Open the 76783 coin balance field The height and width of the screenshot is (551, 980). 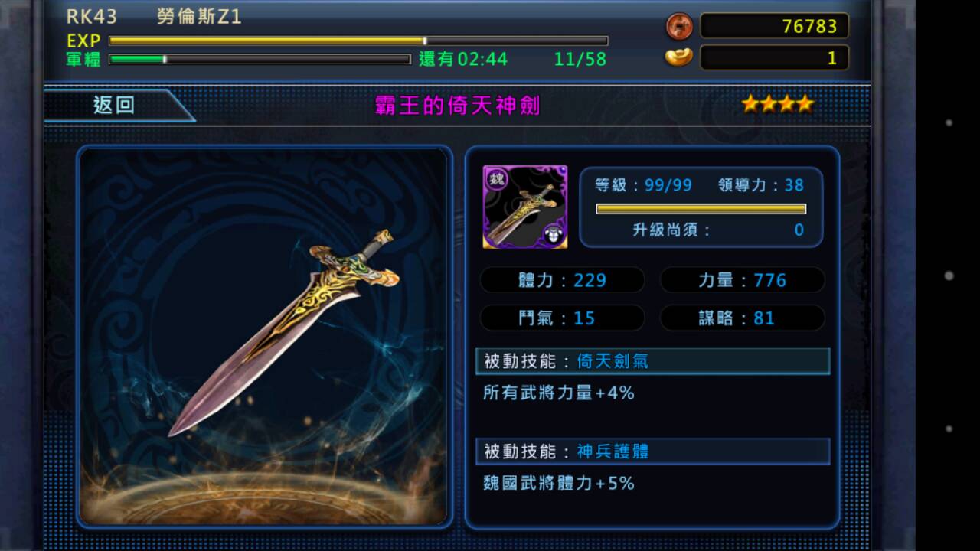tap(774, 26)
